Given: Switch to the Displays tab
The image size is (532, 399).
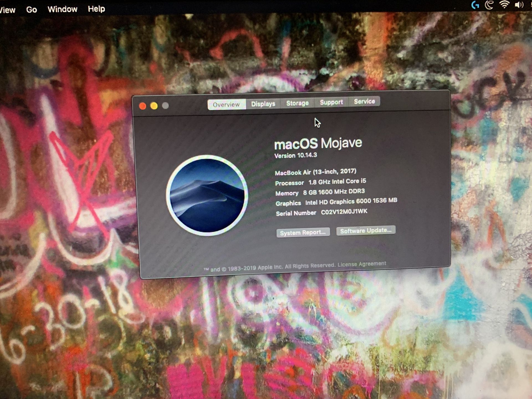Looking at the screenshot, I should [263, 104].
